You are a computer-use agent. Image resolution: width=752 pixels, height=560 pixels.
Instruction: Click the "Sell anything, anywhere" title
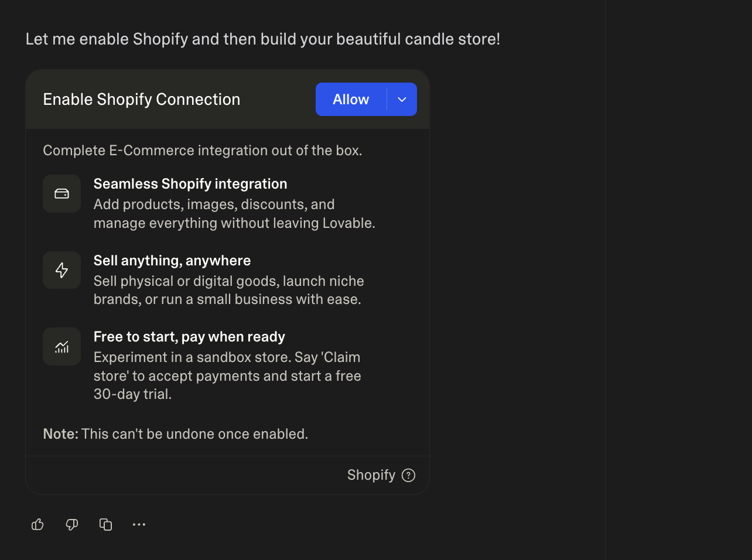click(172, 261)
